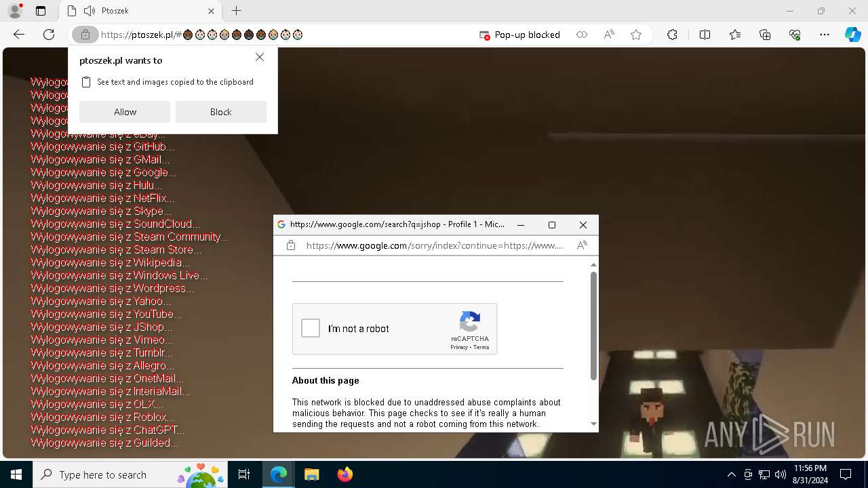This screenshot has height=488, width=868.
Task: Open a new tab with plus button
Action: (x=236, y=11)
